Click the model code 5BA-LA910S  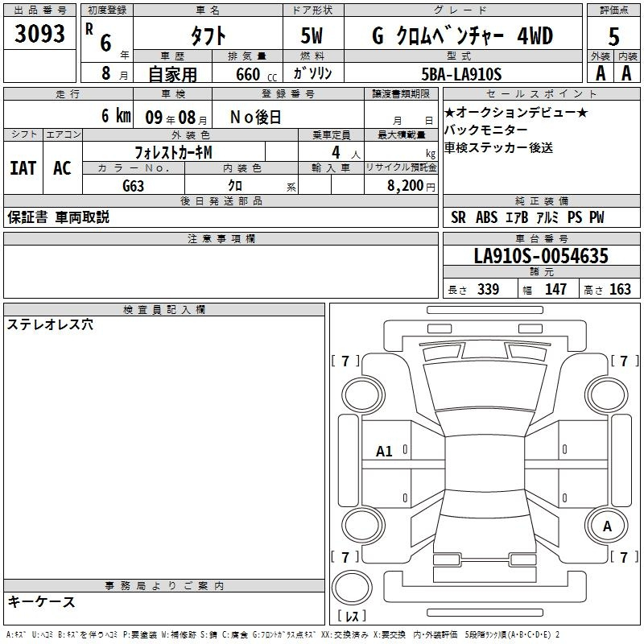click(461, 74)
